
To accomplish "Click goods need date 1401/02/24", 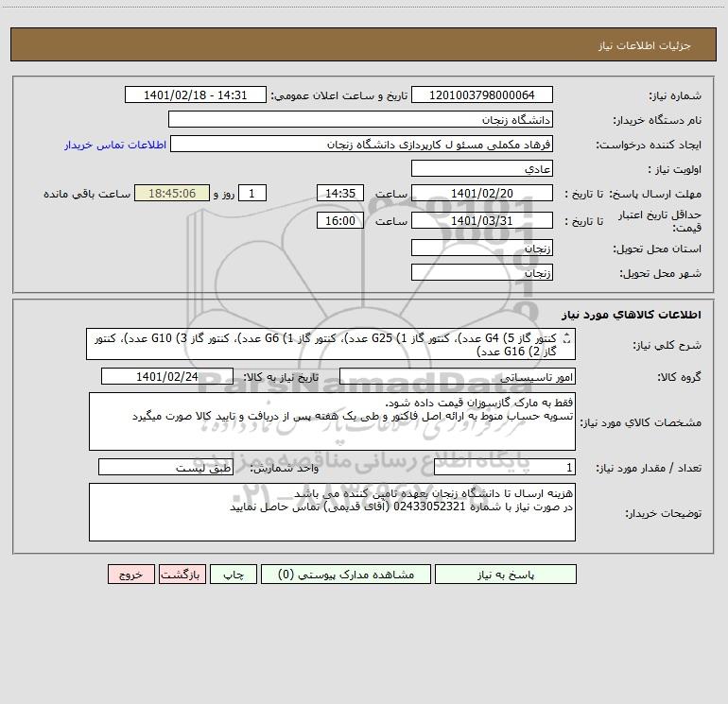I will (167, 376).
